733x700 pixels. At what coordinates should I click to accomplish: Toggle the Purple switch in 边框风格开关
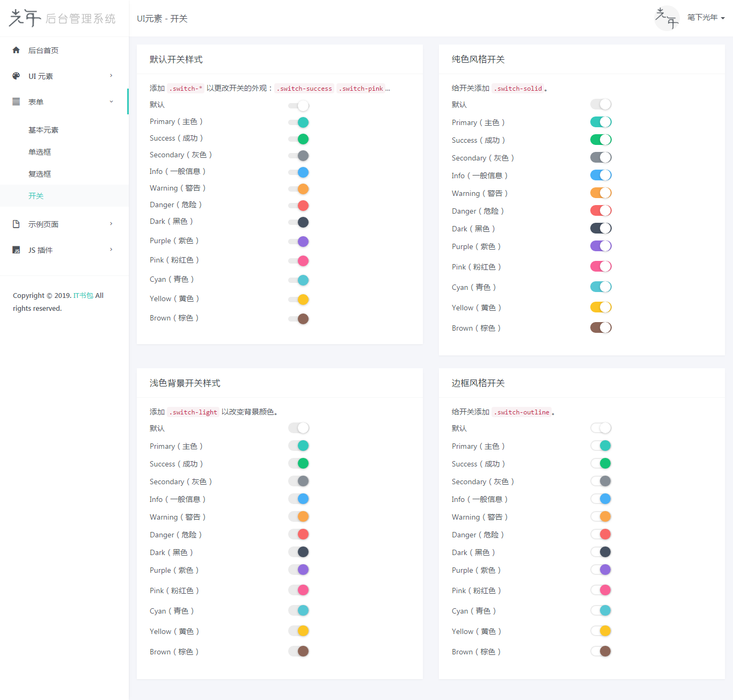pos(600,570)
